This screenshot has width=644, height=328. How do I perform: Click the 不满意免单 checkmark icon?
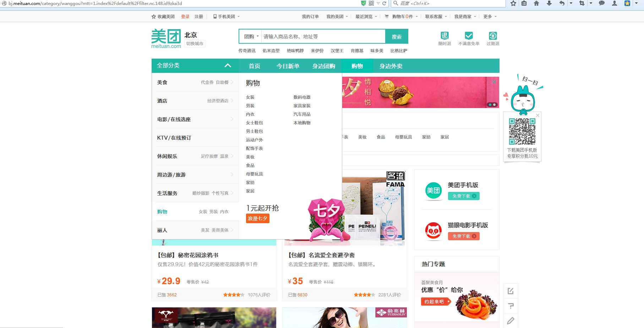tap(469, 36)
